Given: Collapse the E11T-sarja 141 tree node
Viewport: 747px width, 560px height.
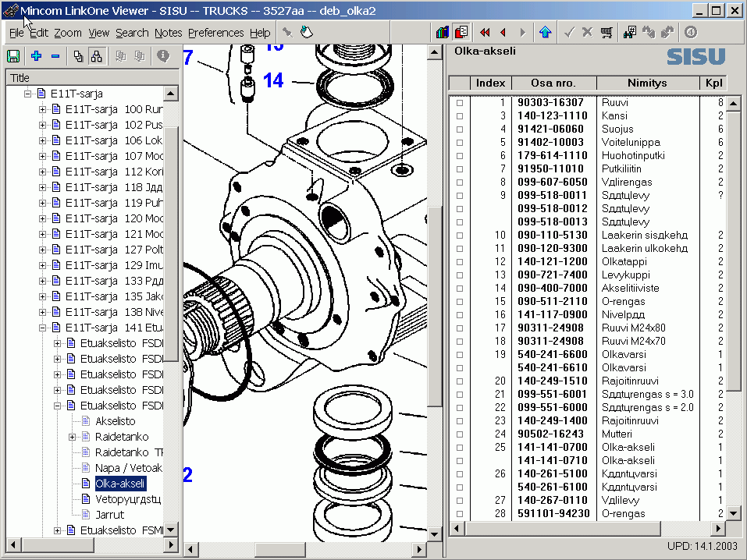Looking at the screenshot, I should pos(42,328).
